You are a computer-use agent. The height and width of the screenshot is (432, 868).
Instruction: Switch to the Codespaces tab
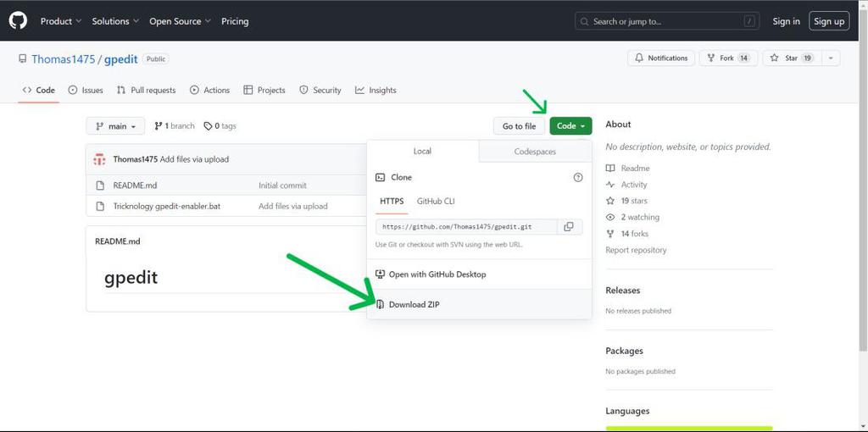click(x=535, y=151)
